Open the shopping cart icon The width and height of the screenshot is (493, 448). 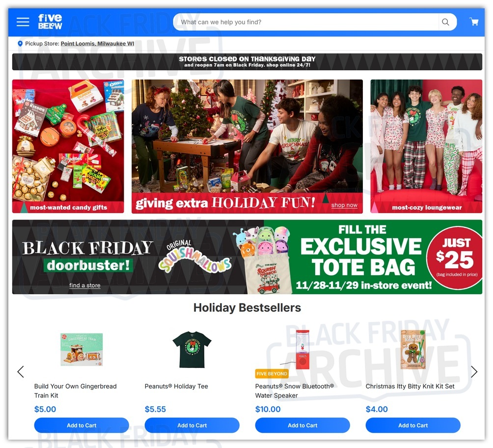[x=474, y=22]
